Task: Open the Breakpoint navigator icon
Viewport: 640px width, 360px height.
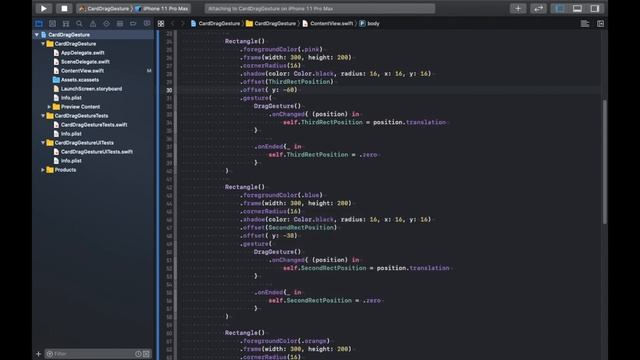Action: [133, 24]
